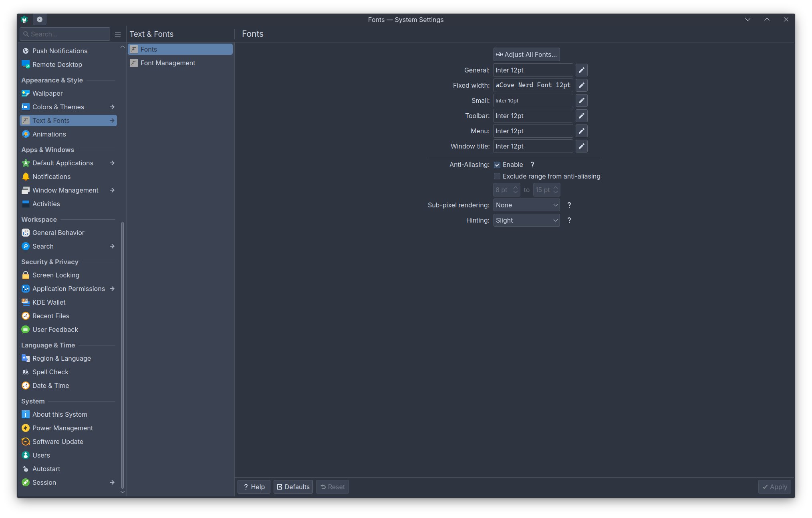
Task: Click the edit pencil for Window title font
Action: pyautogui.click(x=581, y=146)
